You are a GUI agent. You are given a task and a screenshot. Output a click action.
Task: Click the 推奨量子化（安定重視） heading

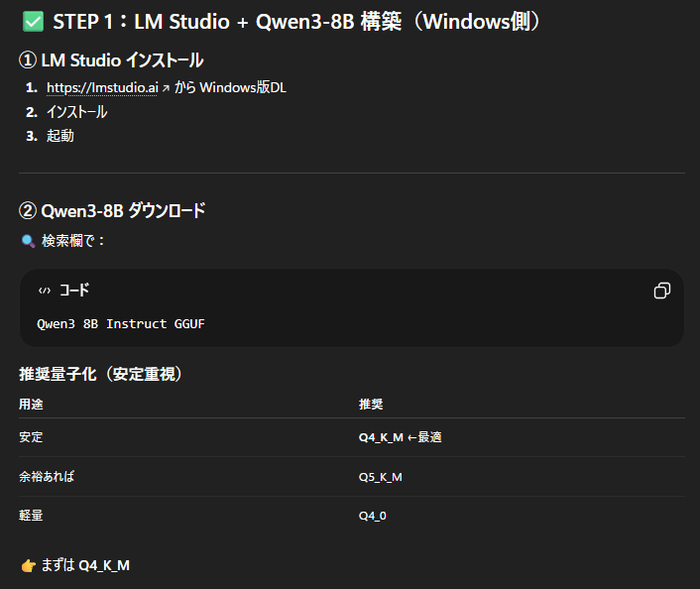[100, 374]
